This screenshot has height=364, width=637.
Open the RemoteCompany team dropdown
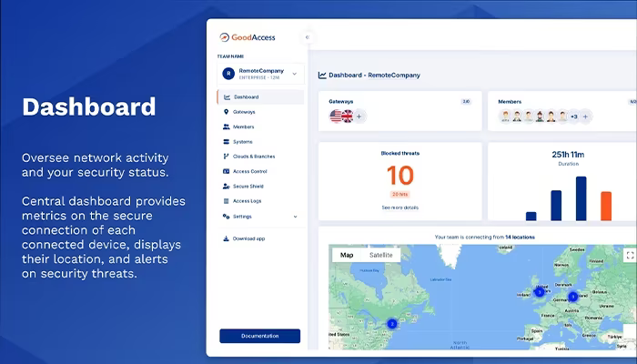pos(260,74)
